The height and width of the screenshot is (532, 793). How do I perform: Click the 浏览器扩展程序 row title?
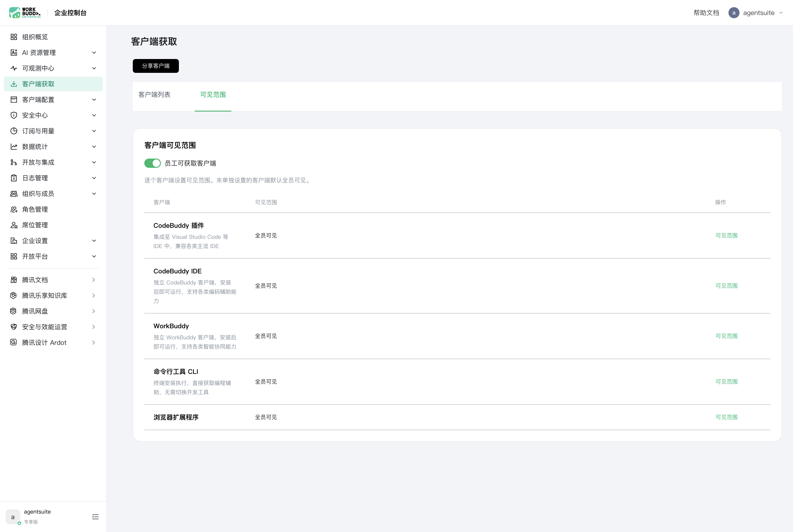coord(176,417)
